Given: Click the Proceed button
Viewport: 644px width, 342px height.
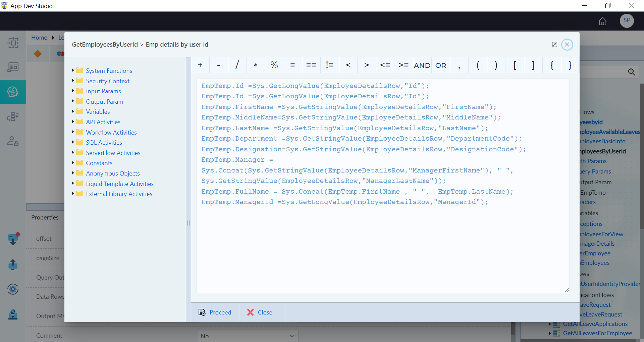Looking at the screenshot, I should (x=215, y=312).
